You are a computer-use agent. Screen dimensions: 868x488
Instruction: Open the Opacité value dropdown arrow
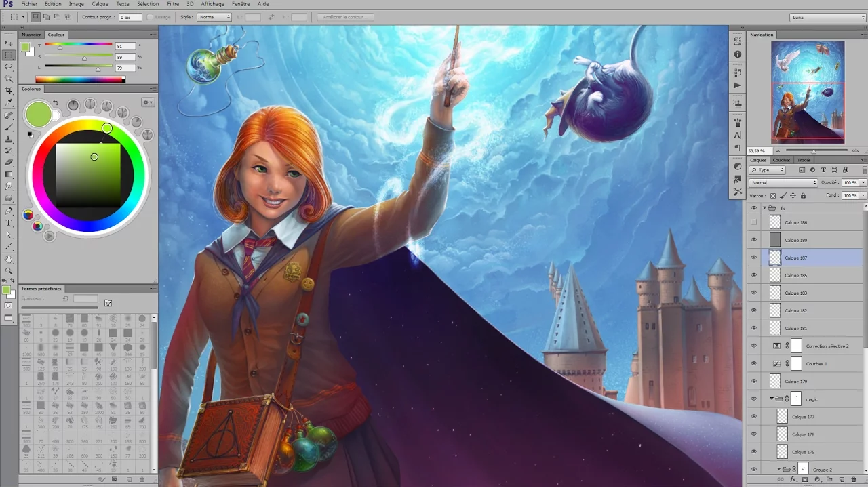pos(863,182)
